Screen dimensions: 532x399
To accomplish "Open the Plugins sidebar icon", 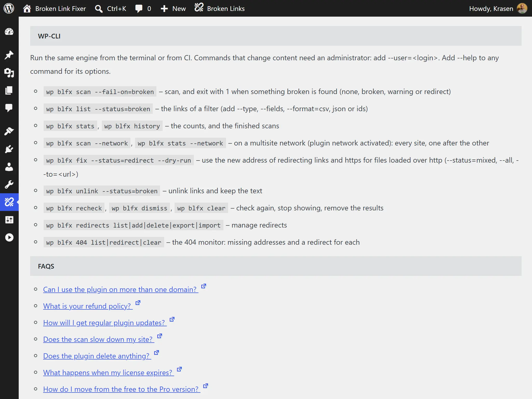I will [9, 149].
